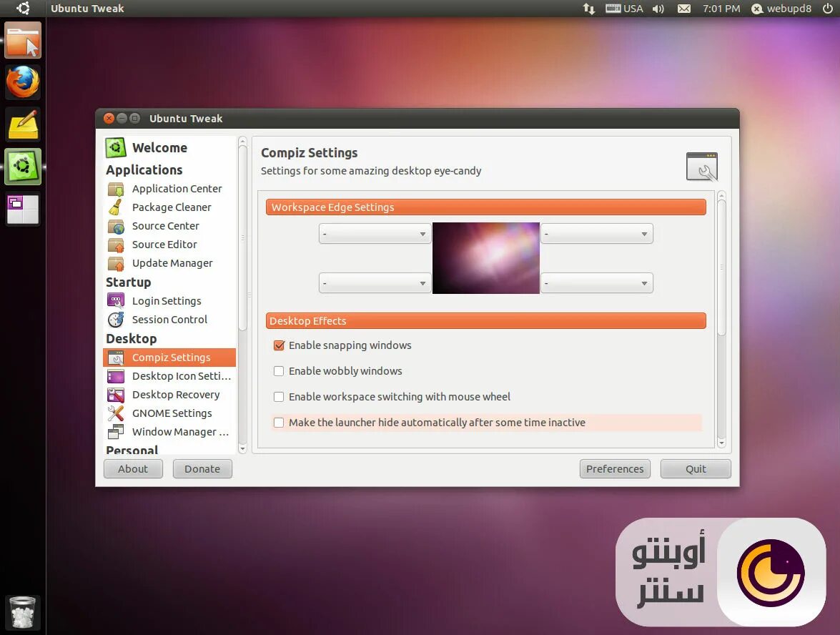Open top-right workspace edge dropdown
Screen dimensions: 840x635
pyautogui.click(x=597, y=234)
